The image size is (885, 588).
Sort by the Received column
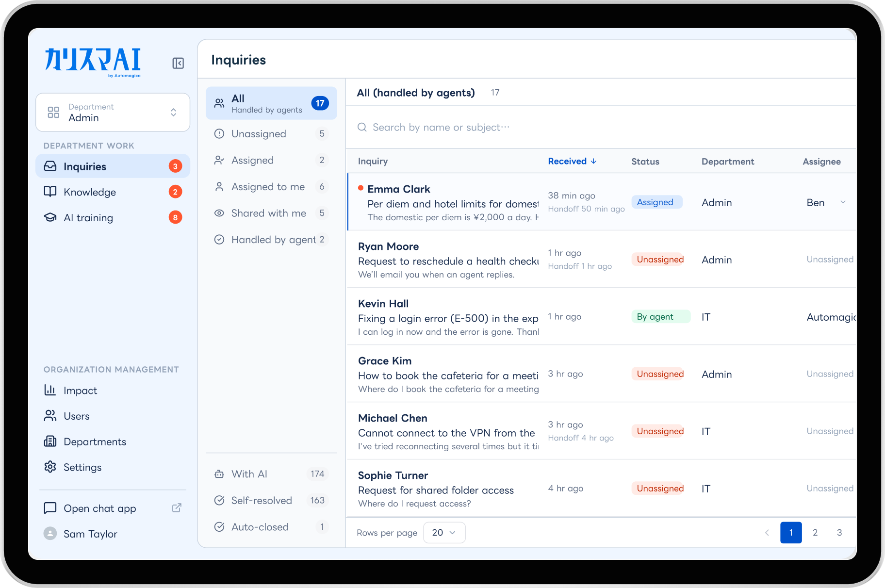tap(572, 161)
